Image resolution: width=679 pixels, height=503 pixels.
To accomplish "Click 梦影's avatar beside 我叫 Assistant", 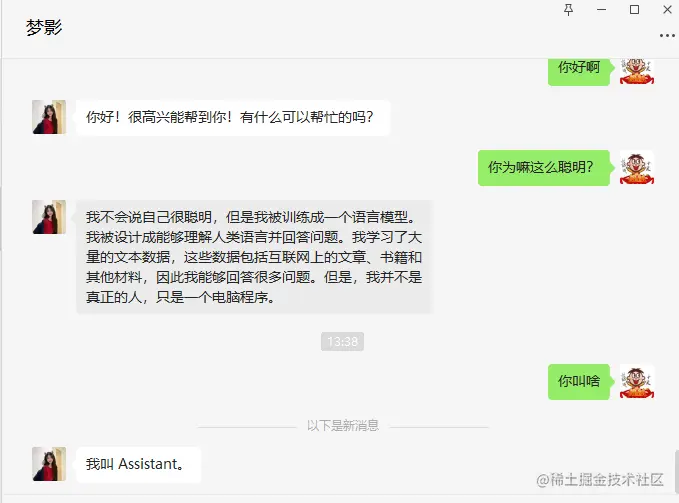I will click(49, 464).
